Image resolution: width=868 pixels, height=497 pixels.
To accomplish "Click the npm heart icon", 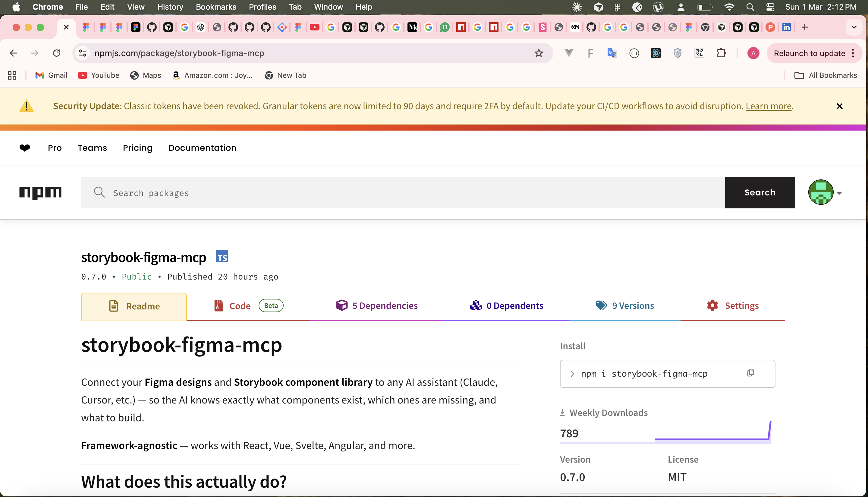I will coord(24,147).
